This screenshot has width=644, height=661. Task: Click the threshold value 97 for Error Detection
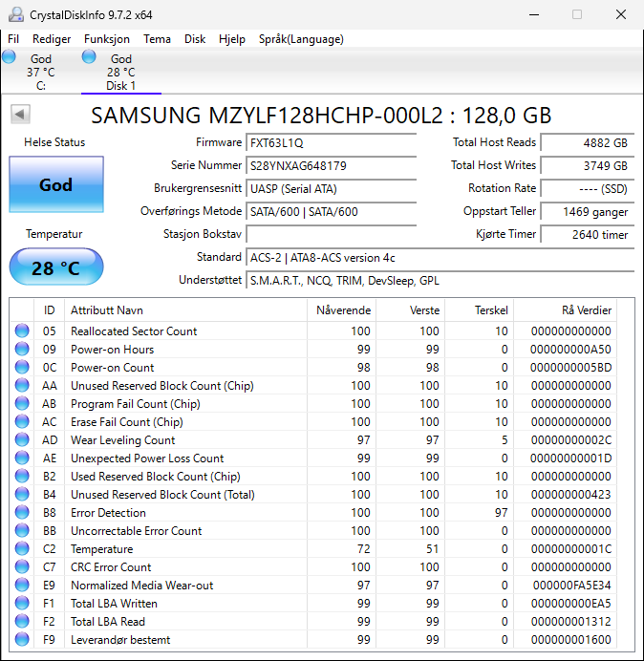[x=501, y=513]
